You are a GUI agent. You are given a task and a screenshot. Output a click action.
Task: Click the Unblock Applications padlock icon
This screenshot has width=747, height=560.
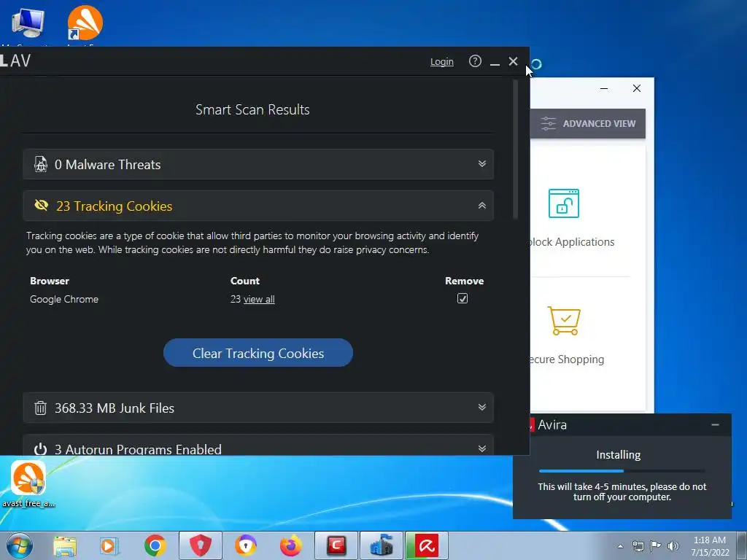pos(564,203)
